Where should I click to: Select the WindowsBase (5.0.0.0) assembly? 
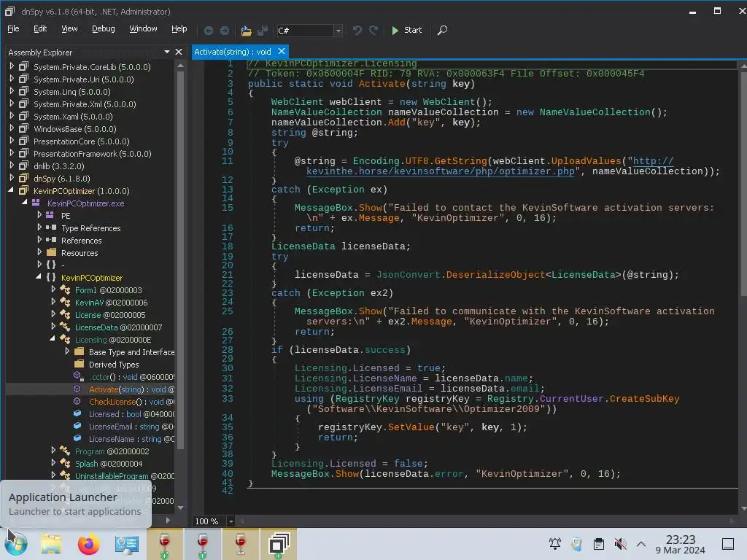click(x=75, y=129)
